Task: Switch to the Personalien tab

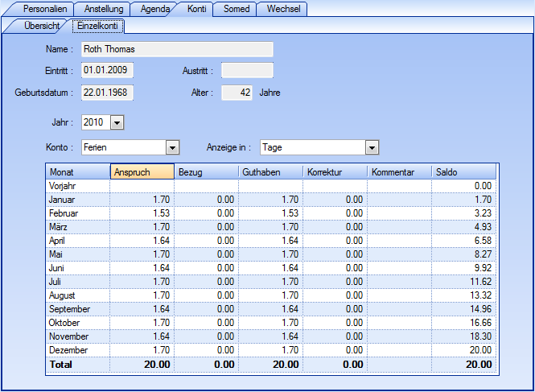Action: tap(44, 9)
